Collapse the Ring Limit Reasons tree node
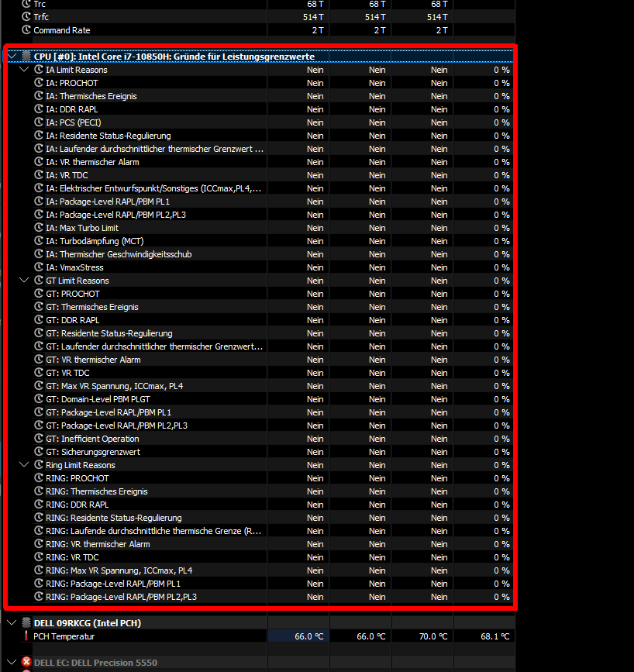The height and width of the screenshot is (672, 634). 24,464
